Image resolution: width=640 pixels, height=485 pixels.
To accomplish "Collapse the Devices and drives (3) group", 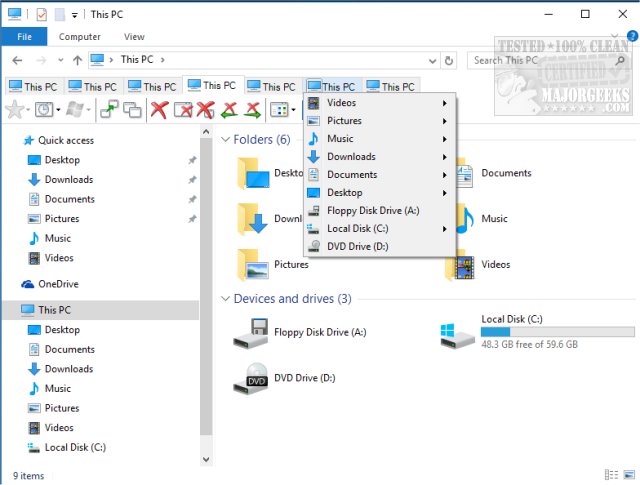I will [225, 299].
